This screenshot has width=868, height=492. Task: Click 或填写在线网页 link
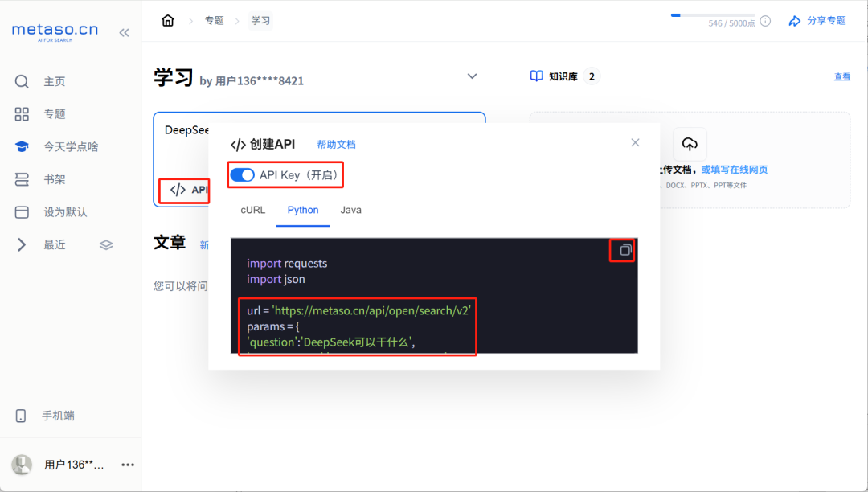(735, 170)
